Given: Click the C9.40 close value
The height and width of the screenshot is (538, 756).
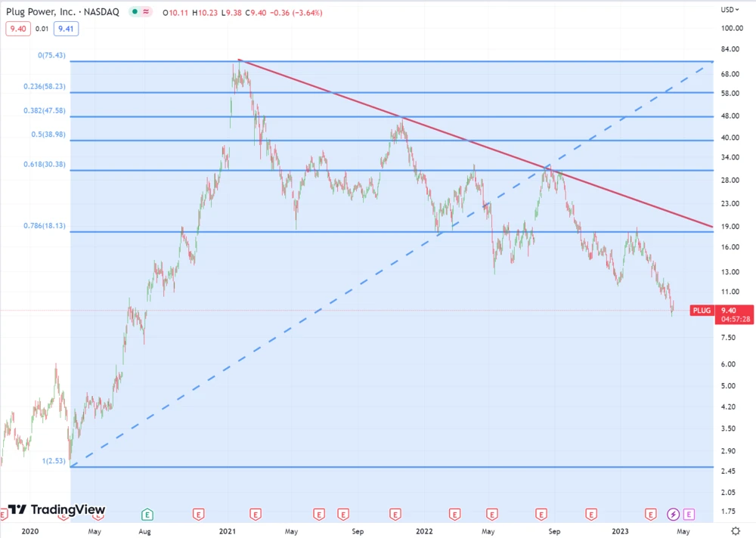Looking at the screenshot, I should pos(256,13).
